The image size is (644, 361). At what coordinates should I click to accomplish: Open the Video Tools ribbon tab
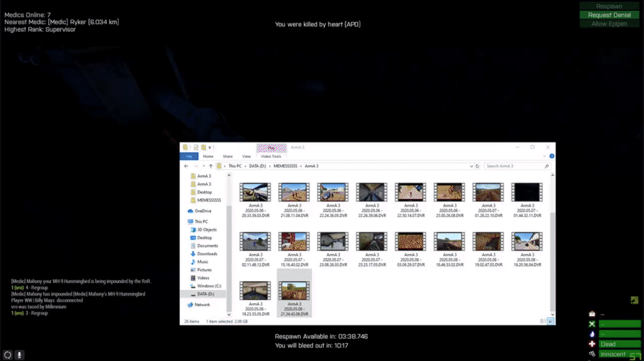pyautogui.click(x=271, y=156)
